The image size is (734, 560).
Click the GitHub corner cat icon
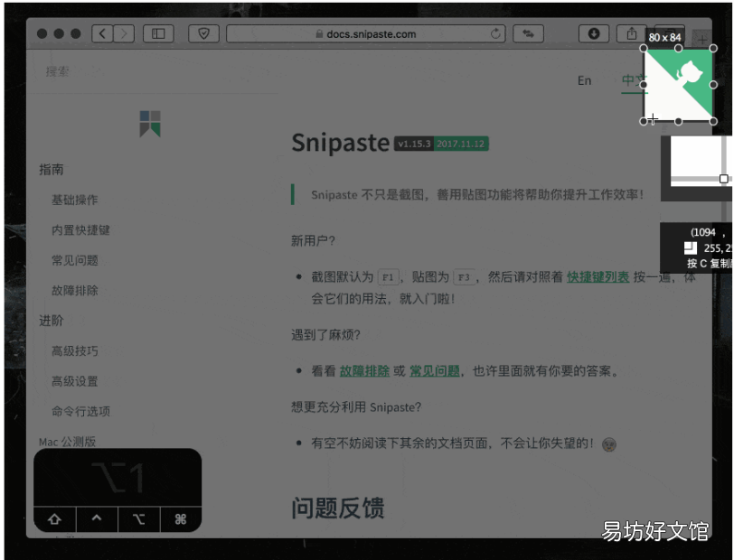[689, 75]
